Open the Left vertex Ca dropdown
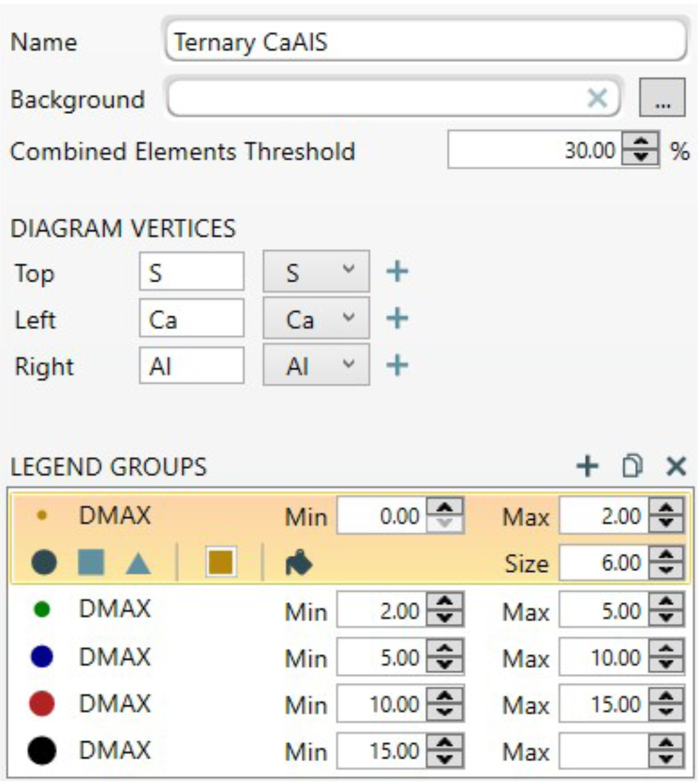Image resolution: width=700 pixels, height=783 pixels. (x=317, y=318)
